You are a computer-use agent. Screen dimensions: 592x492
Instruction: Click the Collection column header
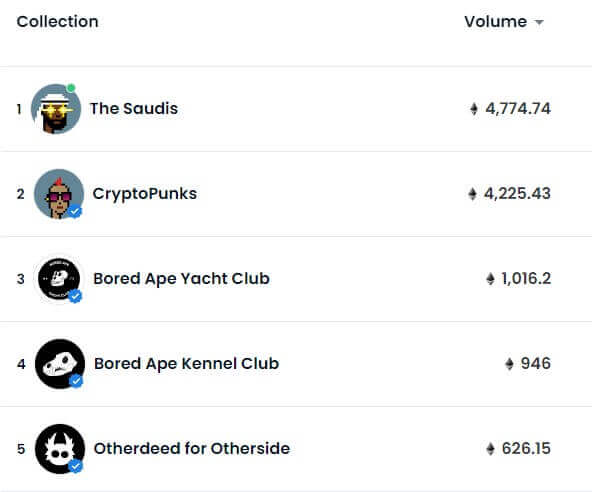pyautogui.click(x=57, y=22)
